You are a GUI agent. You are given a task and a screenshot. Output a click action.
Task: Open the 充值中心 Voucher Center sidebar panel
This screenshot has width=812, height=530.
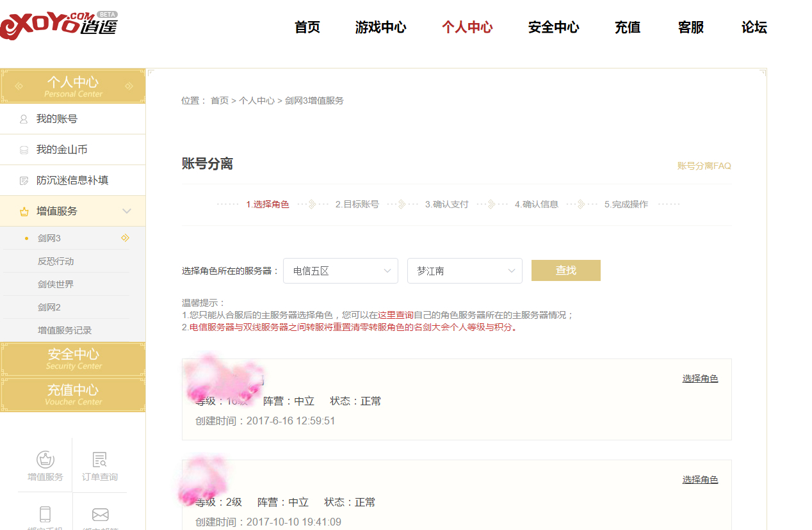pos(73,395)
